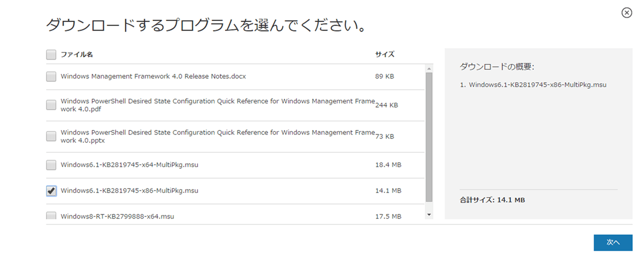The width and height of the screenshot is (644, 254).
Task: Select the Quick Reference 4.0.pptx file name
Action: [x=218, y=136]
